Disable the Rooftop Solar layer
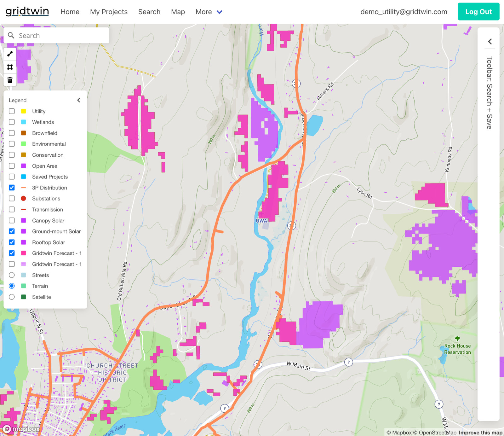This screenshot has height=436, width=504. point(12,242)
